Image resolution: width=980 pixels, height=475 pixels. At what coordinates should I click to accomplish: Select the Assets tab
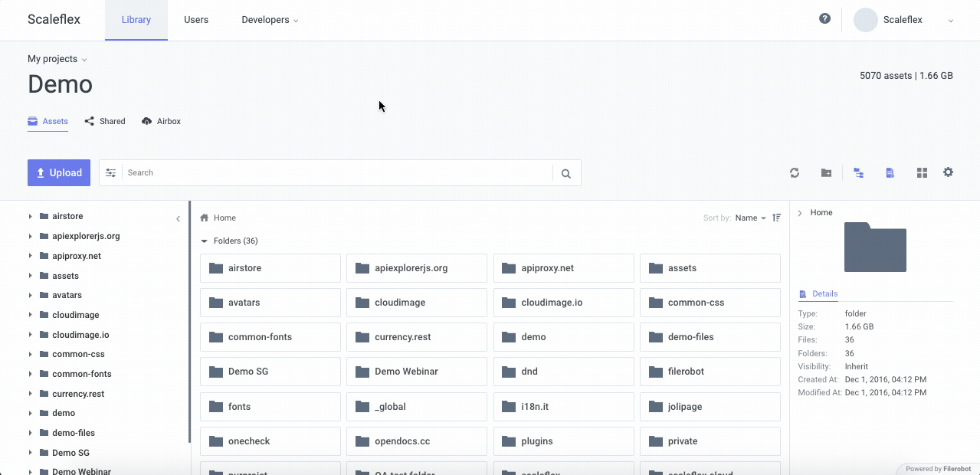(x=48, y=121)
